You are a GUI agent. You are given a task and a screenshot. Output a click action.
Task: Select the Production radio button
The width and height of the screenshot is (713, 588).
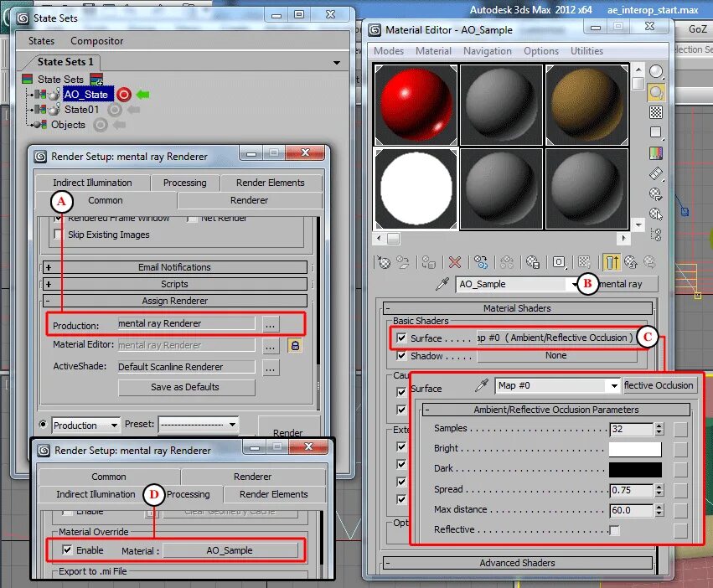point(44,425)
